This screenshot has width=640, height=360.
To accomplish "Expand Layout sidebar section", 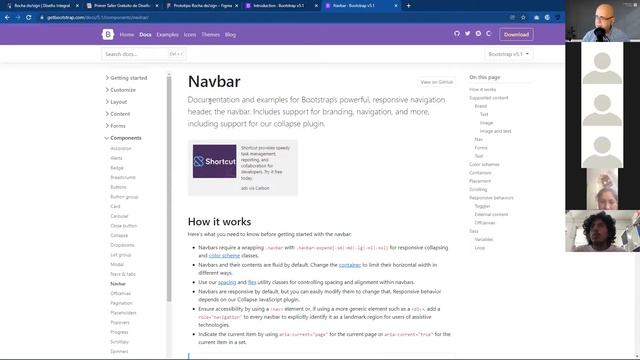I will coord(116,102).
